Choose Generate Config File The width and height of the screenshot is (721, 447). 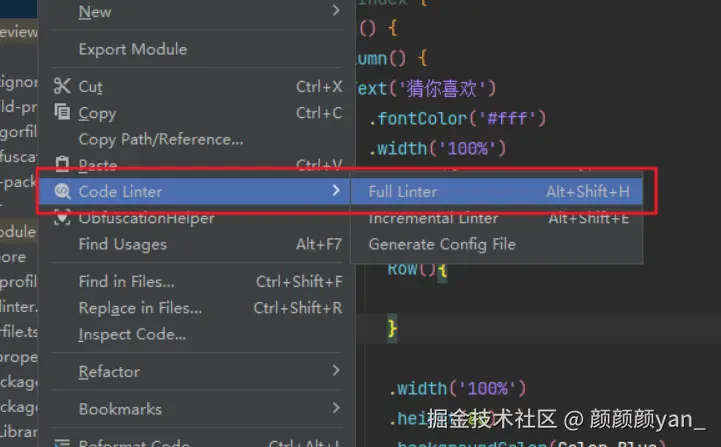[x=497, y=244]
